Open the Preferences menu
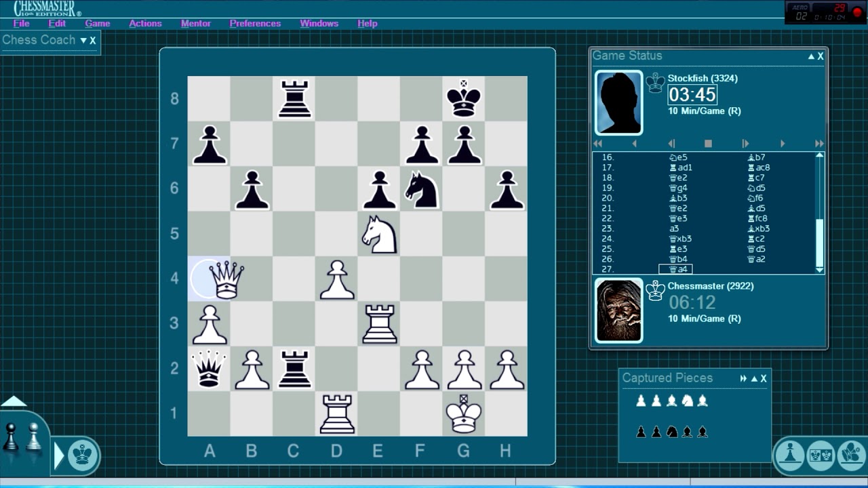The image size is (868, 488). 255,23
